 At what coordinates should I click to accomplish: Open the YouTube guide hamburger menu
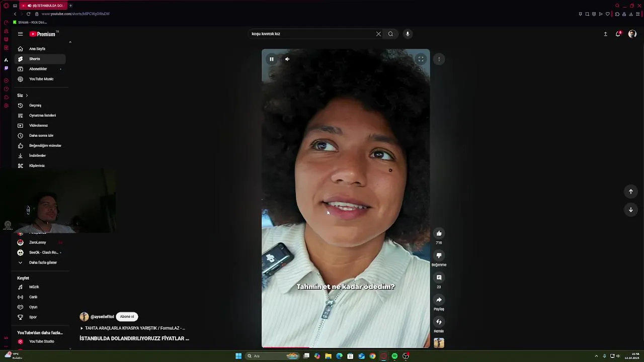(20, 34)
